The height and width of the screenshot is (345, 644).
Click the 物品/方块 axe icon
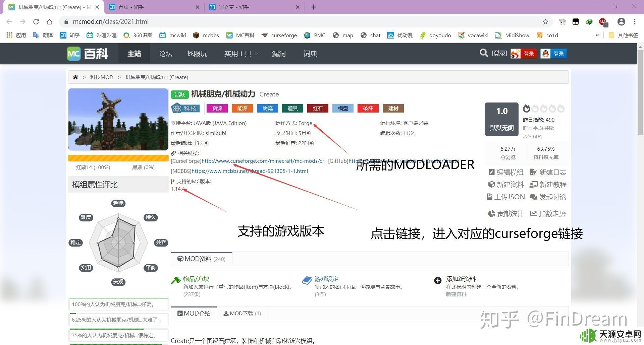tap(176, 280)
